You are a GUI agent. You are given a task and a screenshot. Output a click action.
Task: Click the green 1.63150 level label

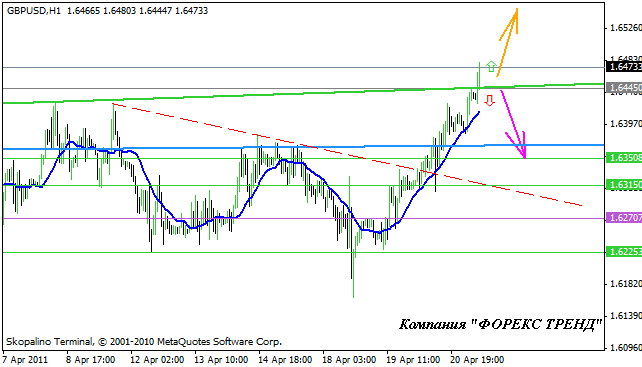624,185
